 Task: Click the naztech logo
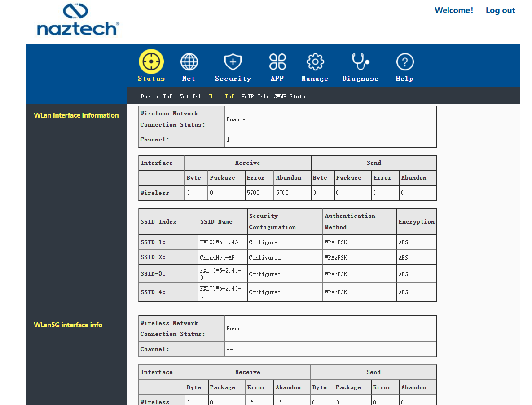tap(78, 20)
